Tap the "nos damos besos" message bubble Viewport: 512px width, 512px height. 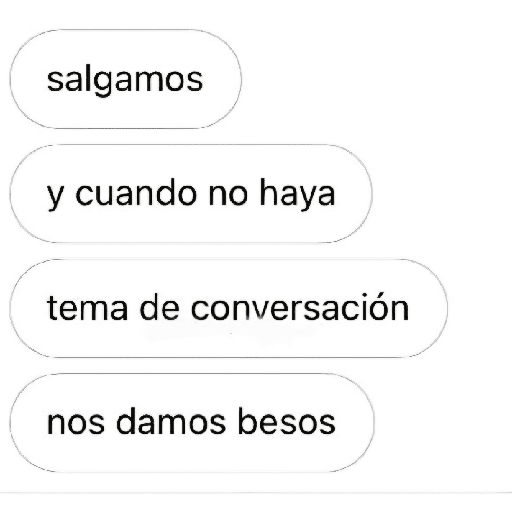(x=192, y=423)
